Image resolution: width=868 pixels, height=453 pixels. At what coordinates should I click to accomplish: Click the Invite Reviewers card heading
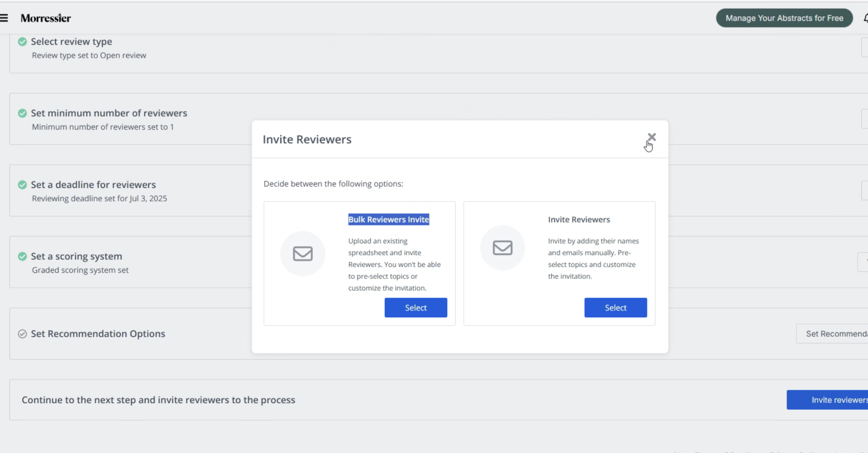coord(579,219)
